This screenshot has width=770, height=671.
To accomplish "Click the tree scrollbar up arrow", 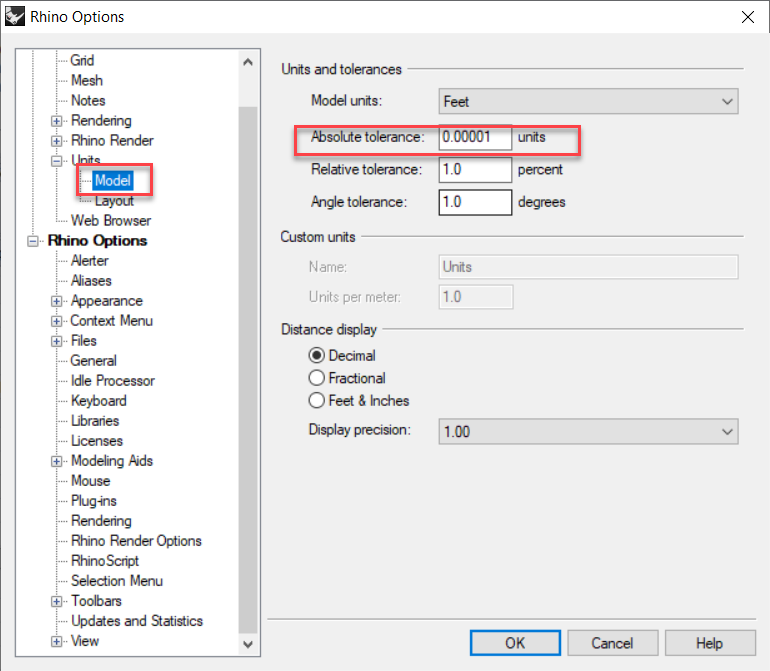I will [248, 62].
